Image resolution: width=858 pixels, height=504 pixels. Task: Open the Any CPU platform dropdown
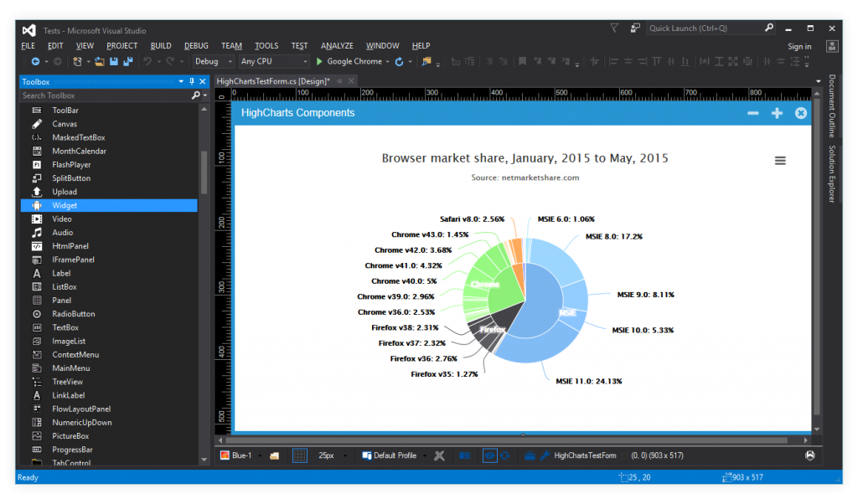click(x=273, y=61)
